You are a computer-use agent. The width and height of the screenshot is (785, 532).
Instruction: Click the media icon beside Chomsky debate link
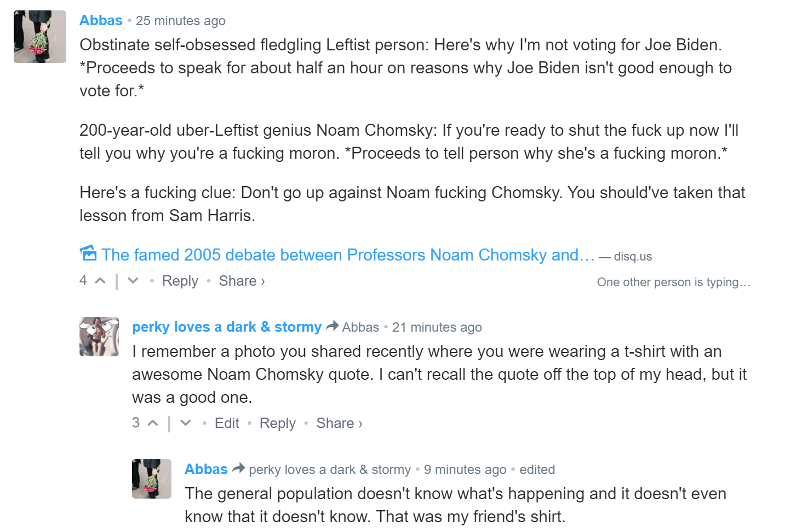pyautogui.click(x=88, y=253)
